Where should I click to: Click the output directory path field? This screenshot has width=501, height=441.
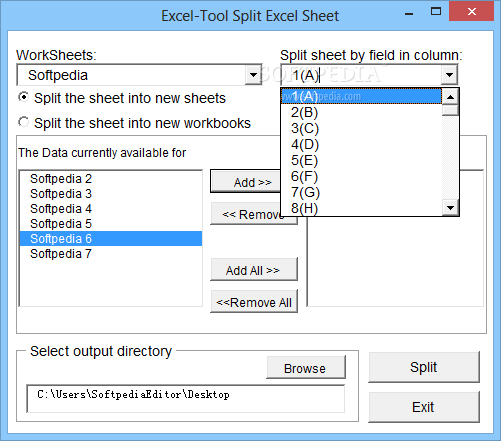tap(186, 399)
